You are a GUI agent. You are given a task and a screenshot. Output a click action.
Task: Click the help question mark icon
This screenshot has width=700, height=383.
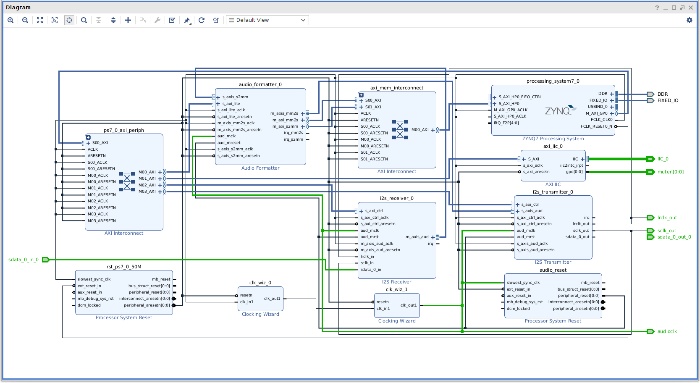(x=657, y=8)
